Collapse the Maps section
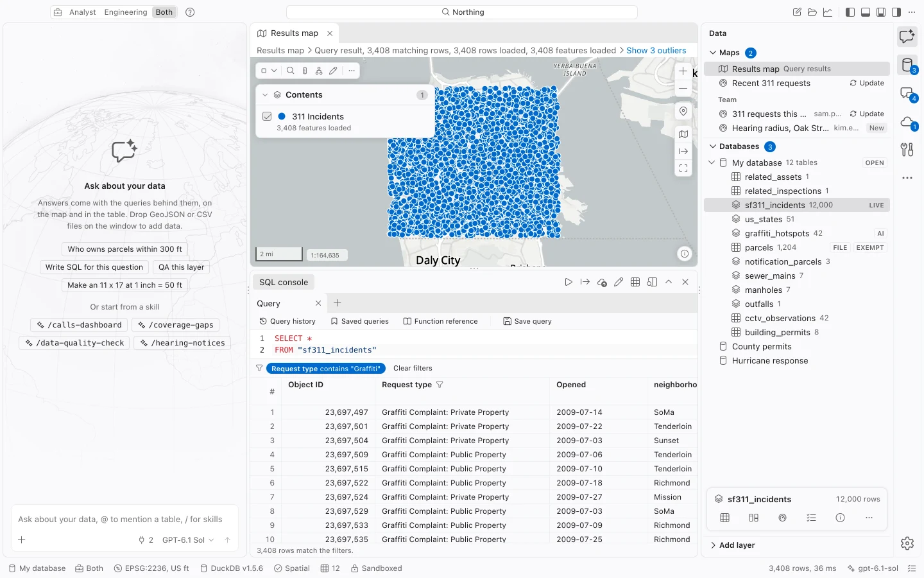The image size is (924, 578). point(713,53)
